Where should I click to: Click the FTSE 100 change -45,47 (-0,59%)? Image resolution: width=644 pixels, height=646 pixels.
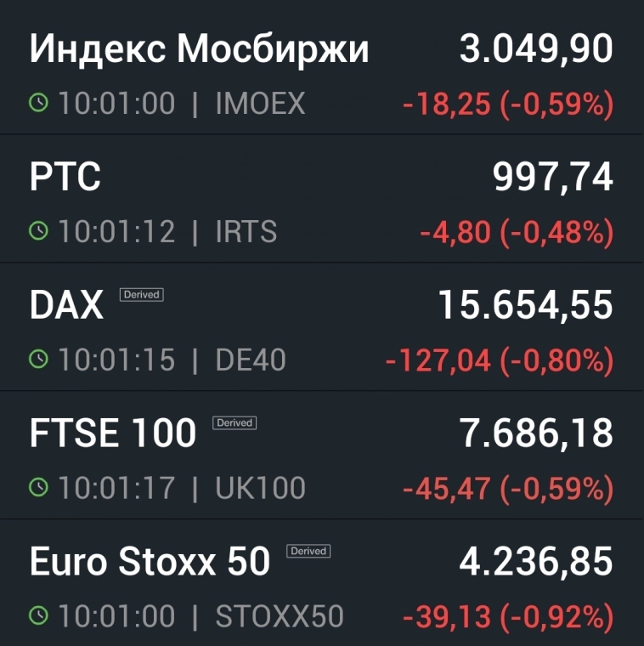(x=507, y=489)
